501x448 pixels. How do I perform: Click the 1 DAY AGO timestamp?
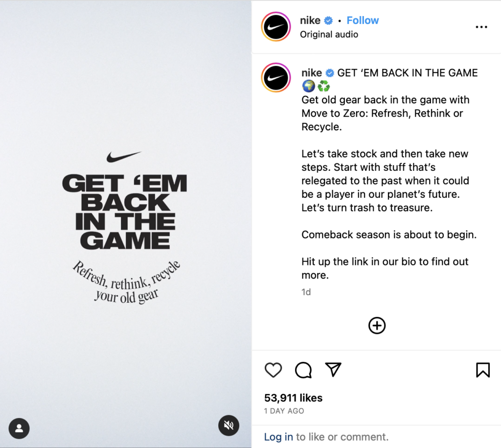tap(284, 411)
